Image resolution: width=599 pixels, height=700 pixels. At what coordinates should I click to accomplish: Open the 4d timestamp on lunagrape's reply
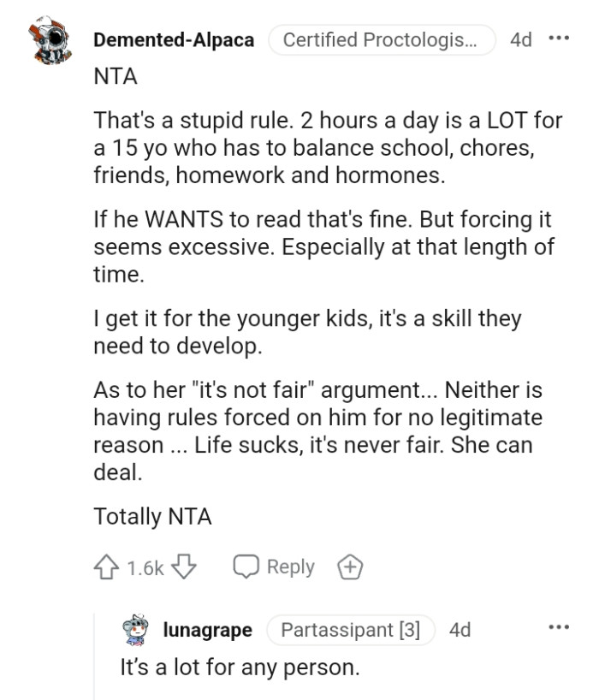click(460, 631)
